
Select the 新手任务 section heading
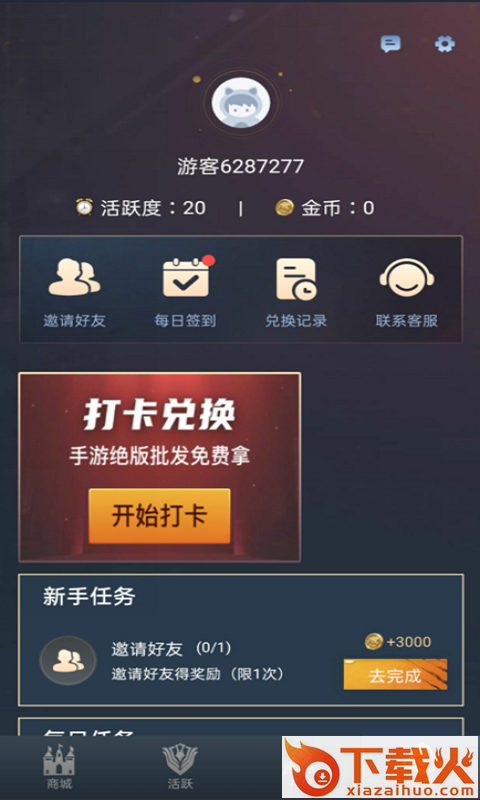(89, 596)
